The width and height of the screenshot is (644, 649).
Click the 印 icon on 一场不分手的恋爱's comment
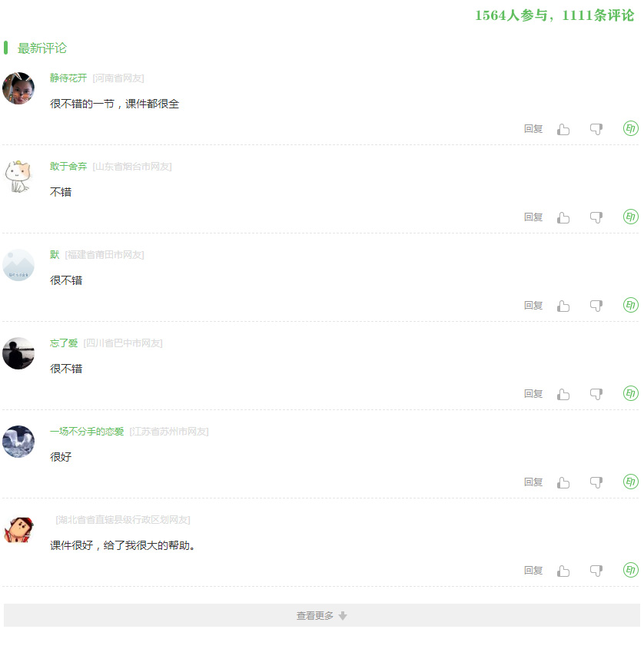pos(631,482)
